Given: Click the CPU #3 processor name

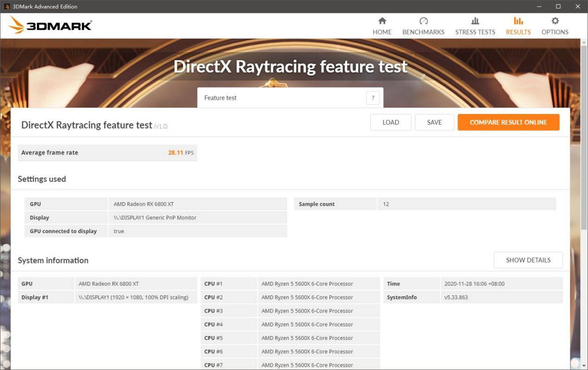Looking at the screenshot, I should click(x=307, y=311).
